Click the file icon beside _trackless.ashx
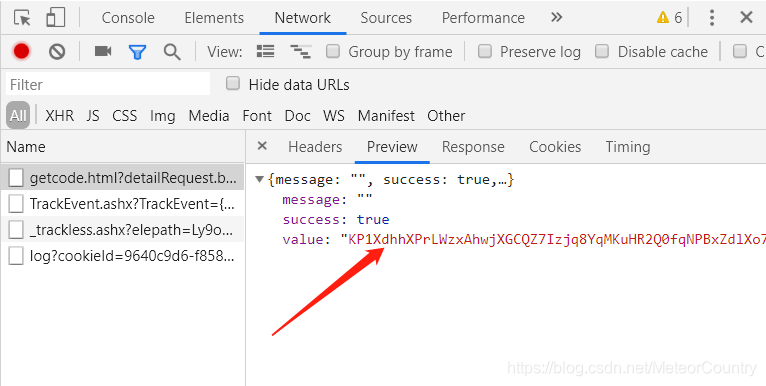The width and height of the screenshot is (766, 386). pyautogui.click(x=16, y=230)
